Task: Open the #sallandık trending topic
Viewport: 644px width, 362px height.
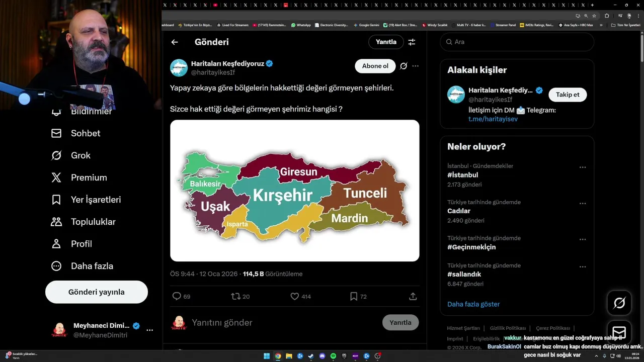Action: (464, 274)
